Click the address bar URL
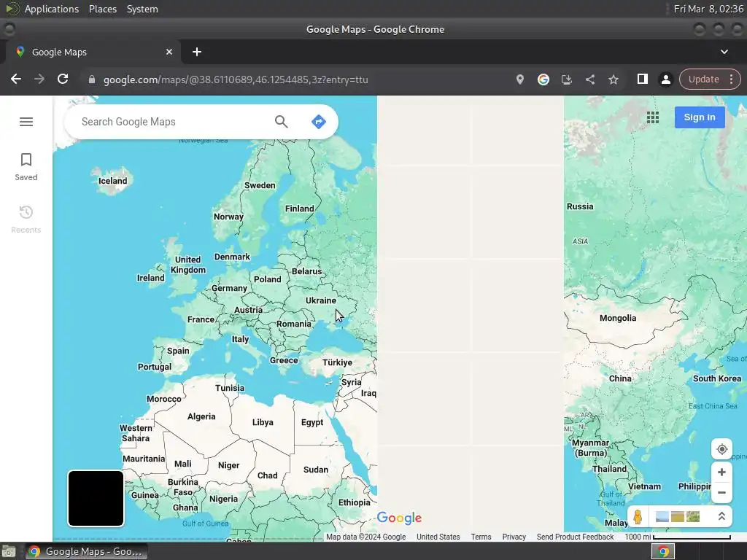This screenshot has width=747, height=560. coord(236,79)
